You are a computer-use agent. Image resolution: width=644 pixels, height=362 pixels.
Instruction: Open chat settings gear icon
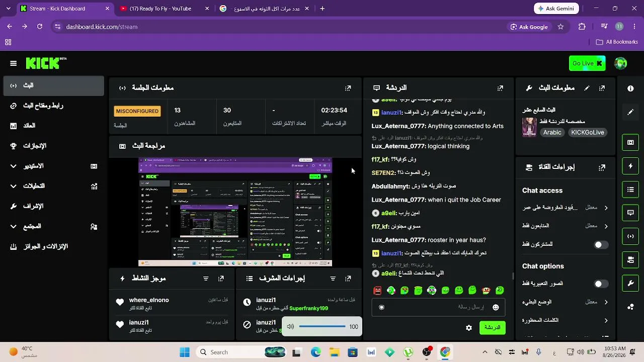[x=469, y=328]
